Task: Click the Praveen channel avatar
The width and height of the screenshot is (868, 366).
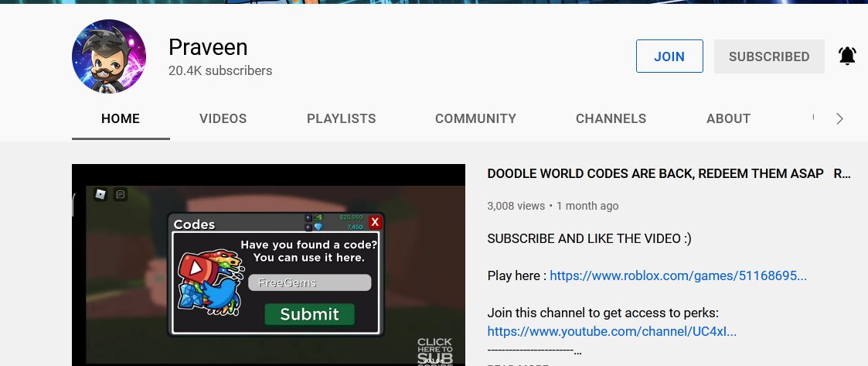Action: (108, 56)
